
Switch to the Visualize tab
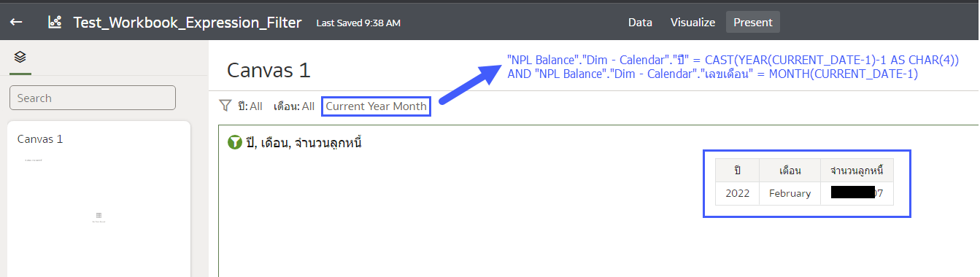tap(692, 22)
